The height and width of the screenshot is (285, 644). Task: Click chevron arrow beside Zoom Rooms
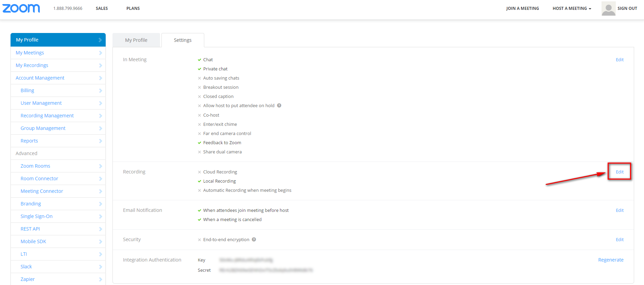click(100, 166)
